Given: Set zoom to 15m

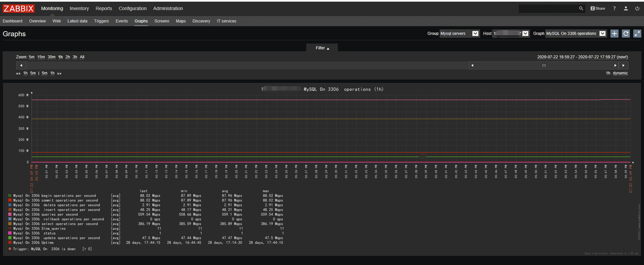Looking at the screenshot, I should pyautogui.click(x=41, y=57).
